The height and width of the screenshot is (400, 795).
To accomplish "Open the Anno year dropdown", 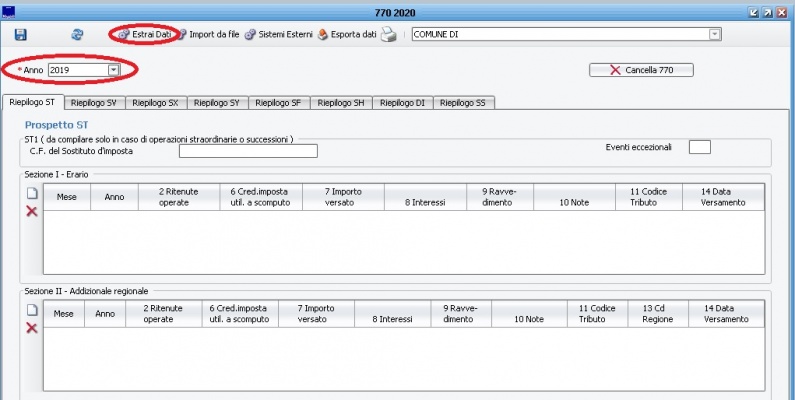I will [113, 70].
